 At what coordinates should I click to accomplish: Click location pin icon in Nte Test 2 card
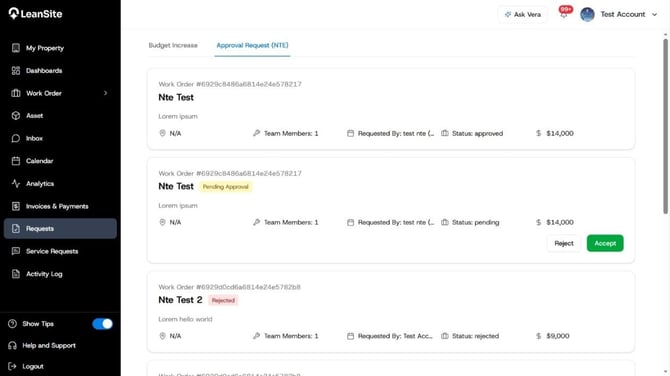[162, 336]
